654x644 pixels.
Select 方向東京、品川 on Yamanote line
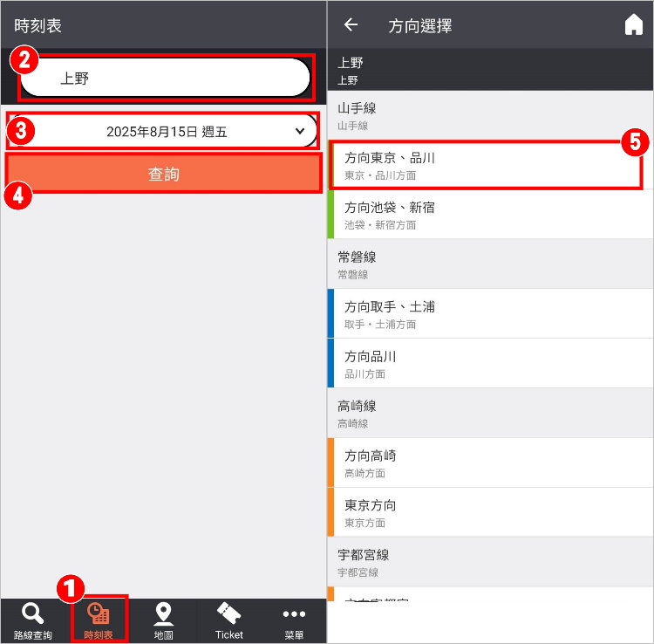[490, 165]
